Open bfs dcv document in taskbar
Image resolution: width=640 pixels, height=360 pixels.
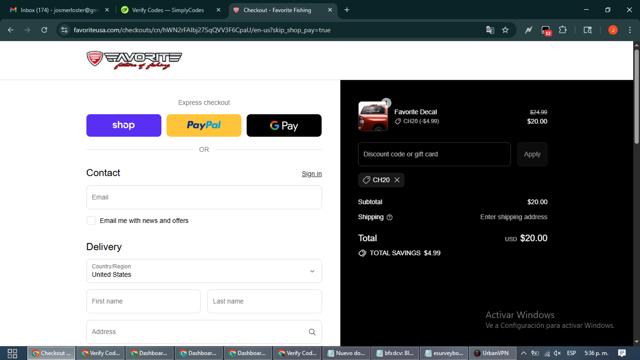tap(396, 353)
